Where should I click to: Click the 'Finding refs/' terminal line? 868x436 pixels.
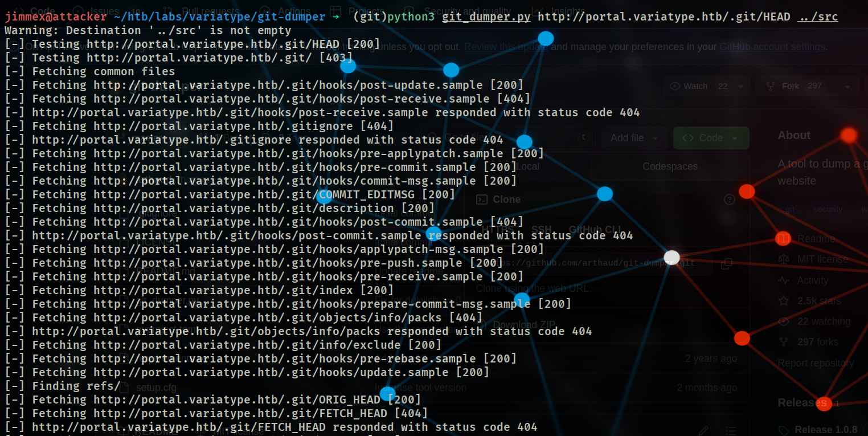[x=63, y=386]
